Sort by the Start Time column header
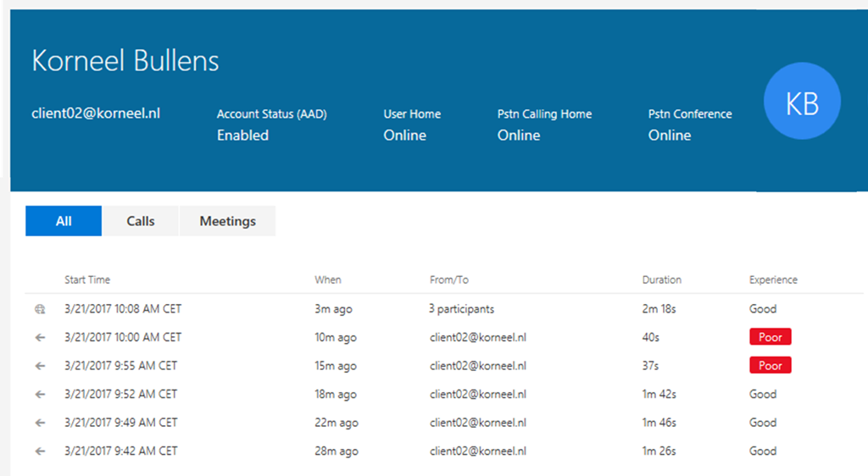The height and width of the screenshot is (476, 868). click(87, 280)
